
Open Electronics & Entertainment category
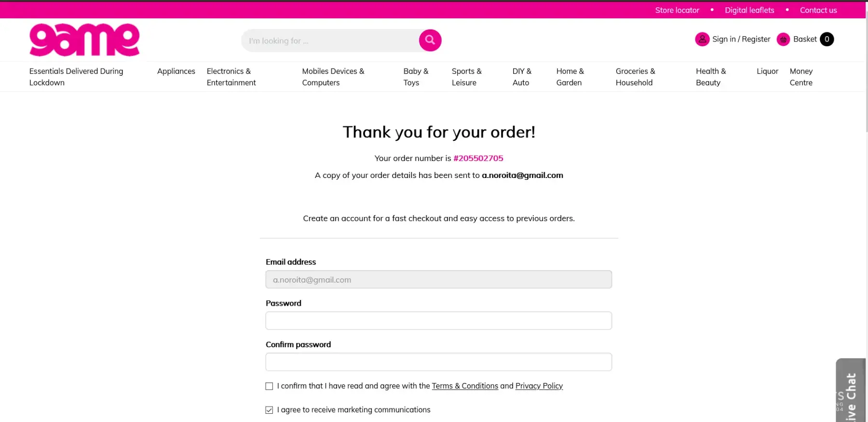(231, 77)
